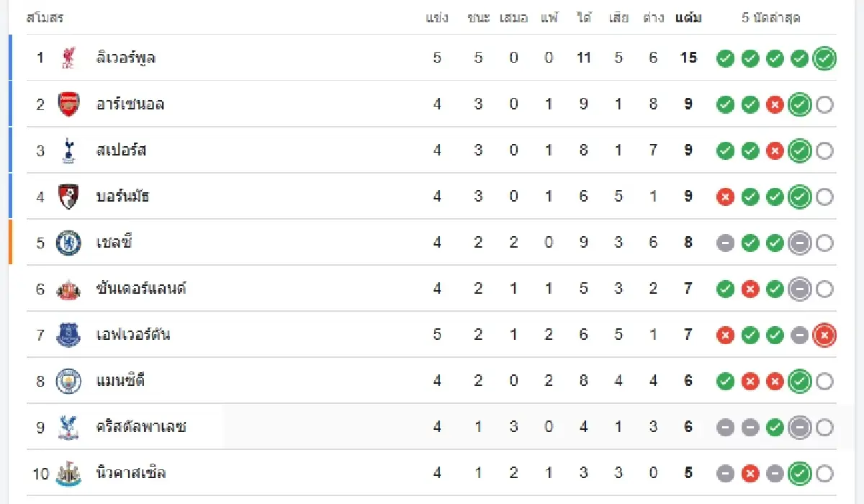Click the แต้ม points column header
The height and width of the screenshot is (504, 864).
(688, 18)
